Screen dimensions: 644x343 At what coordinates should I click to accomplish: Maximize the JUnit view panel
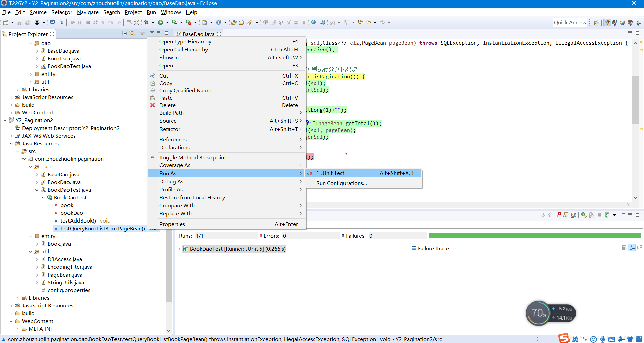click(x=638, y=215)
